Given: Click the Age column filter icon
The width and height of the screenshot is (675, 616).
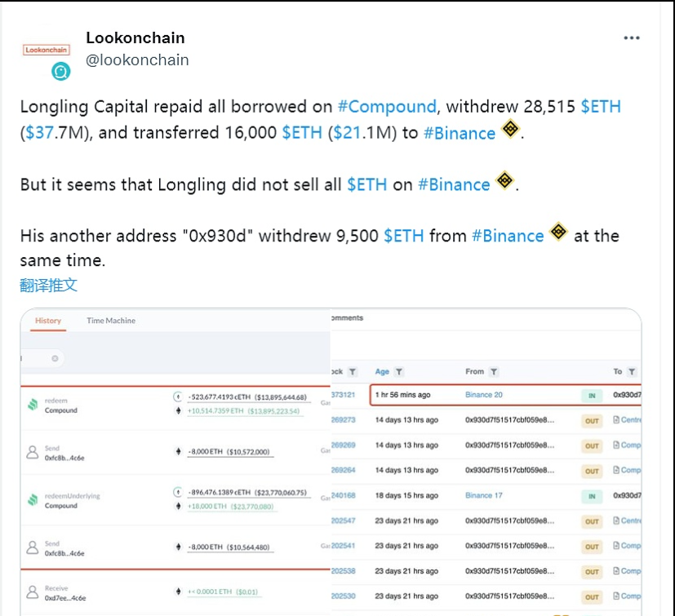Looking at the screenshot, I should (399, 372).
